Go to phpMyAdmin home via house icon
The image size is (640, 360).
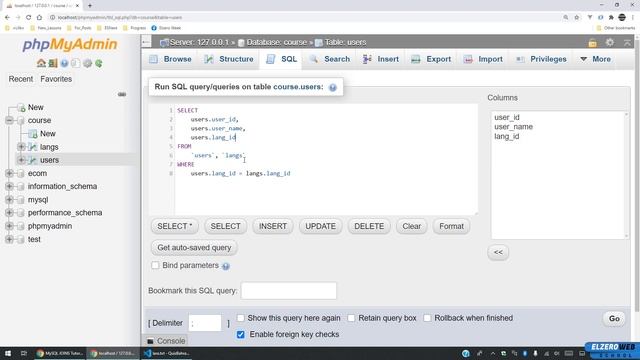click(x=41, y=63)
